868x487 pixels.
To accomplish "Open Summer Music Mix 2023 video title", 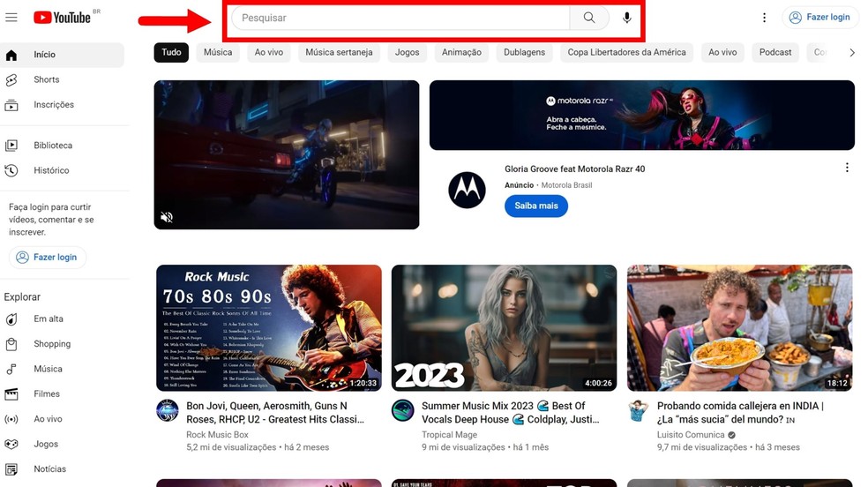I will click(x=511, y=413).
